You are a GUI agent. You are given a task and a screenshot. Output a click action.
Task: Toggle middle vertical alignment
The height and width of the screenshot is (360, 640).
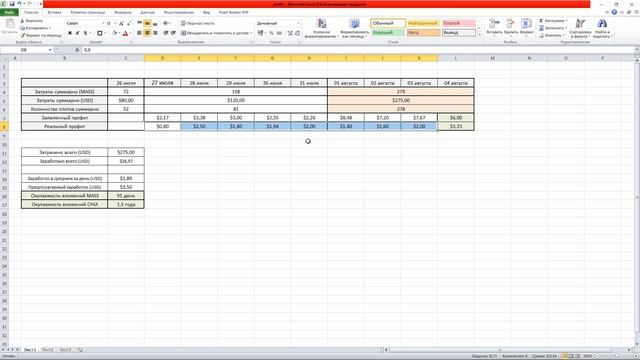pyautogui.click(x=147, y=24)
